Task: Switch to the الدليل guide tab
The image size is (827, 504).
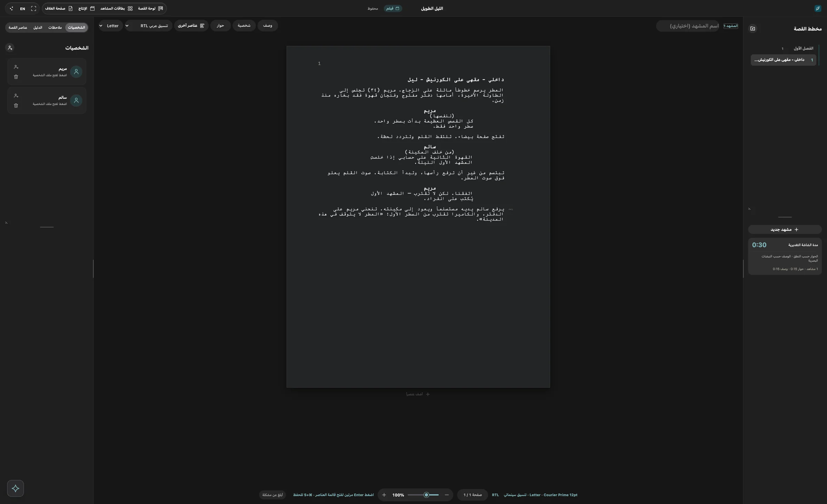Action: (x=38, y=28)
